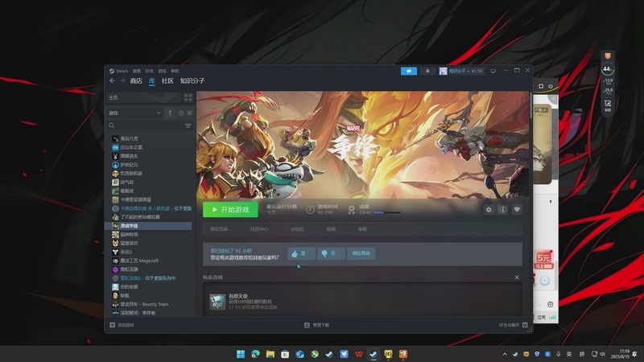This screenshot has width=644, height=362.
Task: Open File Explorer from the taskbar
Action: 270,354
